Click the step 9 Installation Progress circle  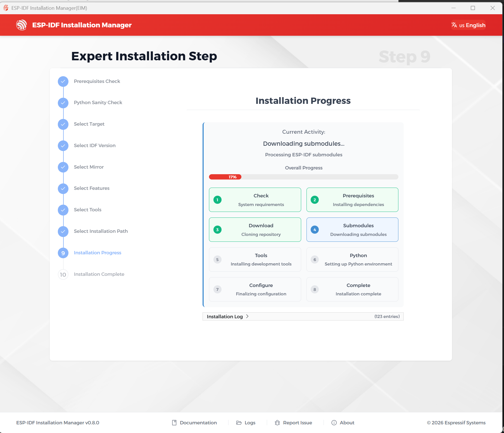[x=63, y=253]
